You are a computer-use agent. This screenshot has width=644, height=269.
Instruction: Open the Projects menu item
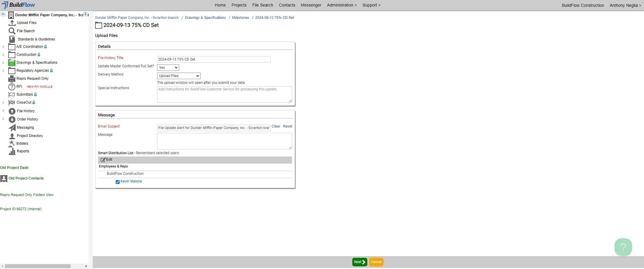(x=239, y=5)
